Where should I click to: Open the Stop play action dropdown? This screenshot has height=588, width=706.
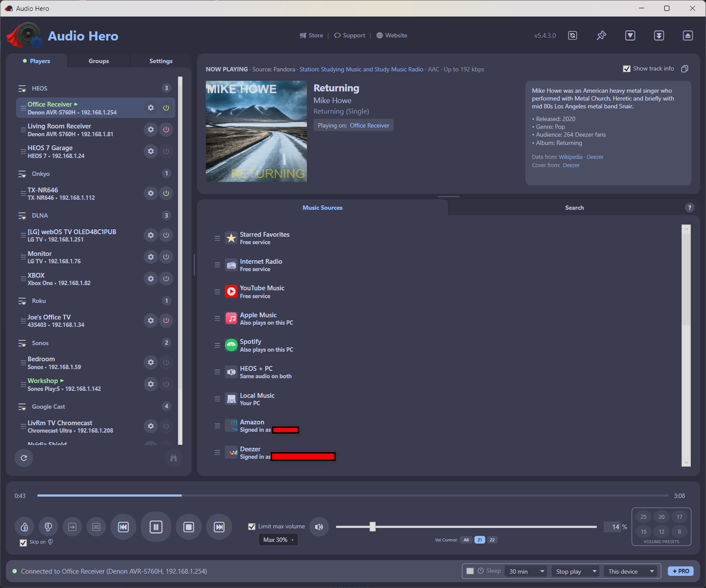click(x=575, y=571)
